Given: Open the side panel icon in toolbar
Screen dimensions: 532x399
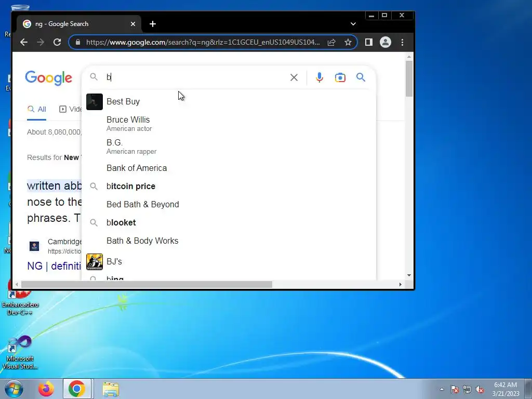Looking at the screenshot, I should click(369, 42).
